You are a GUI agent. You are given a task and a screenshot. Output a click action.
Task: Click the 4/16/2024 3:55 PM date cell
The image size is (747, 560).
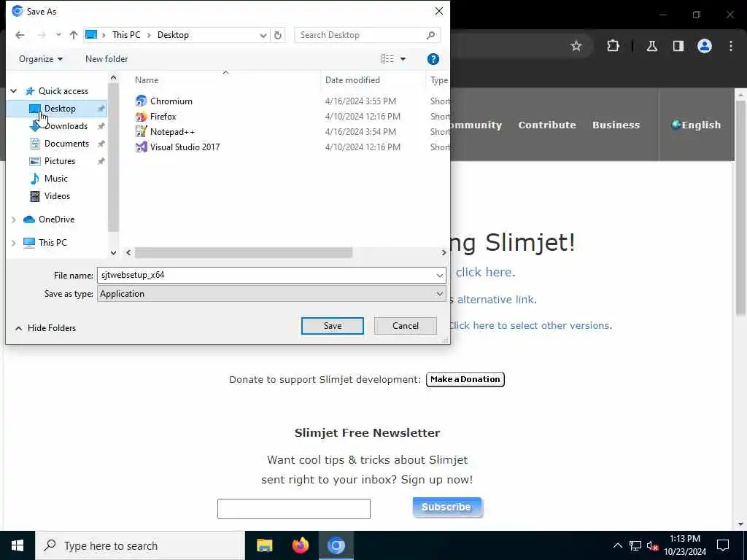(360, 101)
